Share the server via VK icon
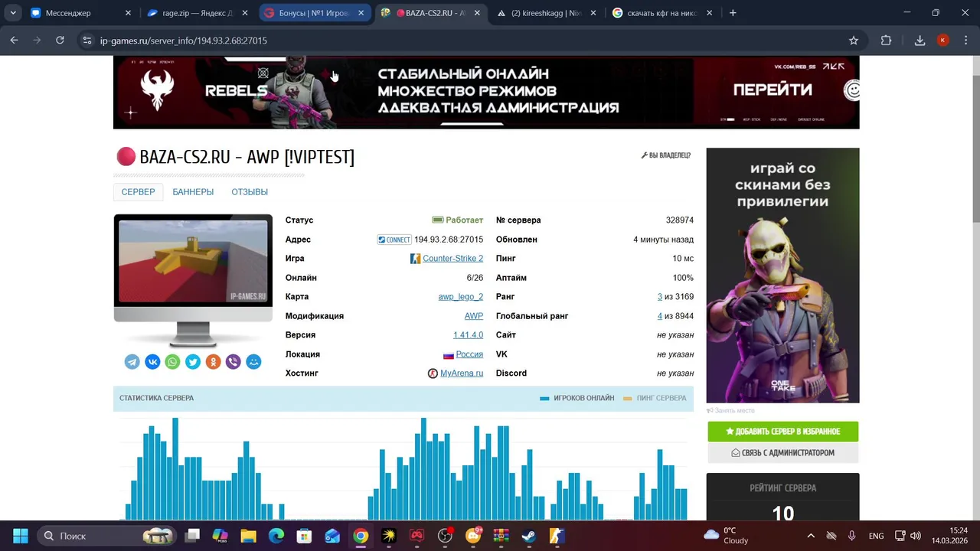This screenshot has height=551, width=980. tap(152, 362)
